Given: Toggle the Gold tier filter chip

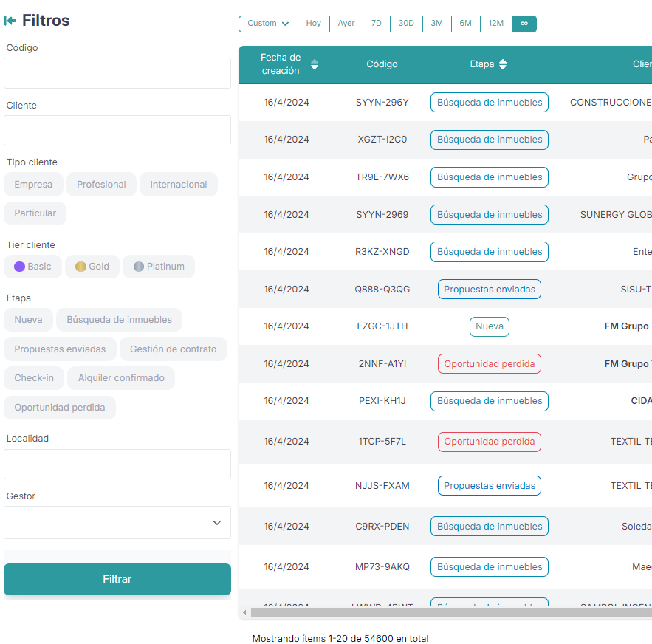Looking at the screenshot, I should click(92, 267).
